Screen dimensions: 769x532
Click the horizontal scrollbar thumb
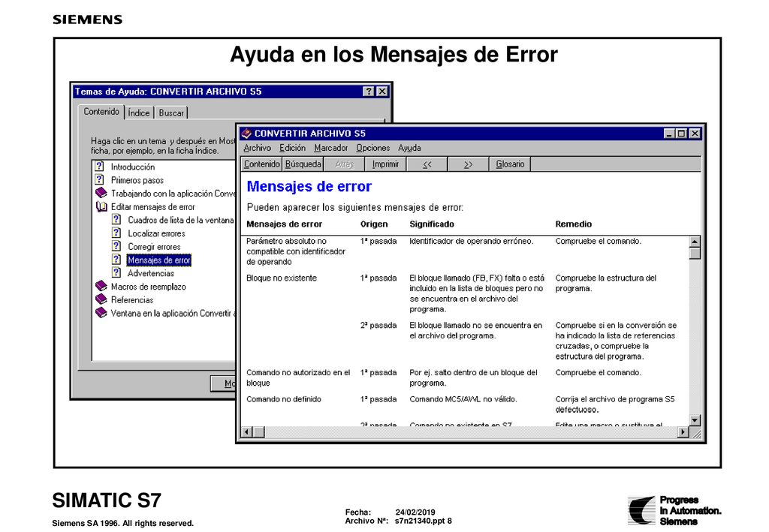[258, 431]
